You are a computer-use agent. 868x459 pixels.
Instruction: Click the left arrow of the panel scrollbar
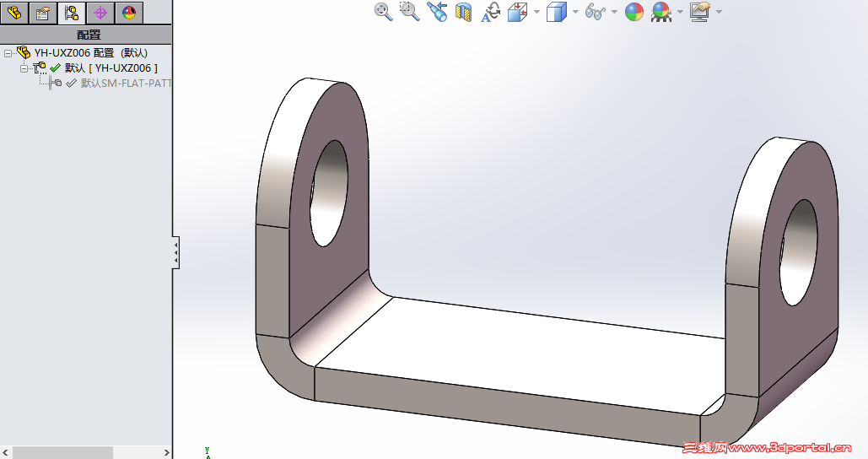[5, 452]
